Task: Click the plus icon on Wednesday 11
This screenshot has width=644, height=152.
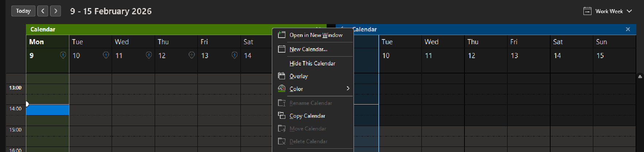Action: pos(149,55)
